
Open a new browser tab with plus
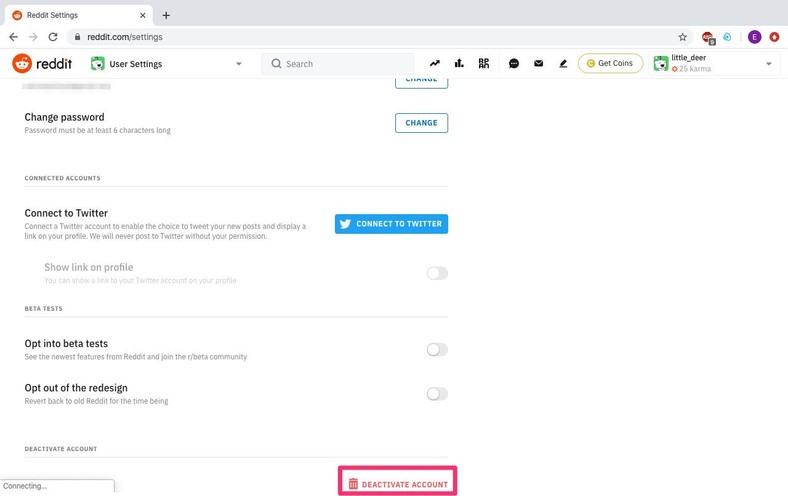tap(166, 15)
